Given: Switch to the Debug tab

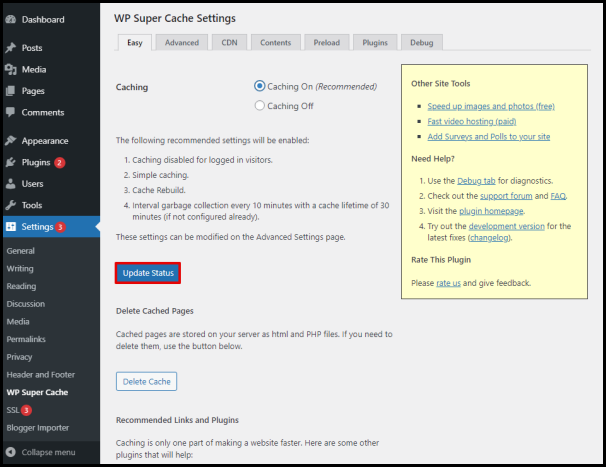Looking at the screenshot, I should click(422, 43).
